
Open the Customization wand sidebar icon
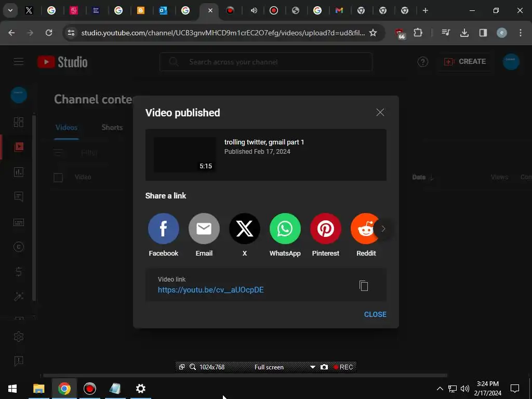tap(19, 297)
